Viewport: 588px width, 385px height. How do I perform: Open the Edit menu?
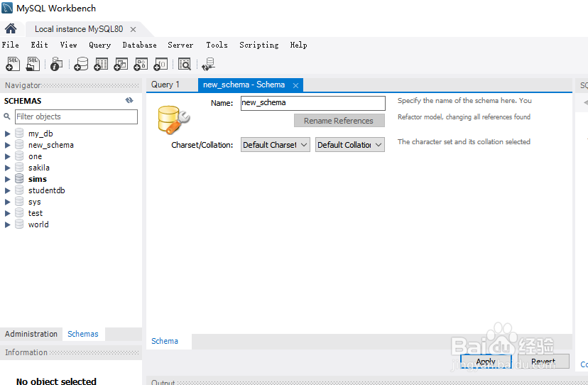coord(39,45)
